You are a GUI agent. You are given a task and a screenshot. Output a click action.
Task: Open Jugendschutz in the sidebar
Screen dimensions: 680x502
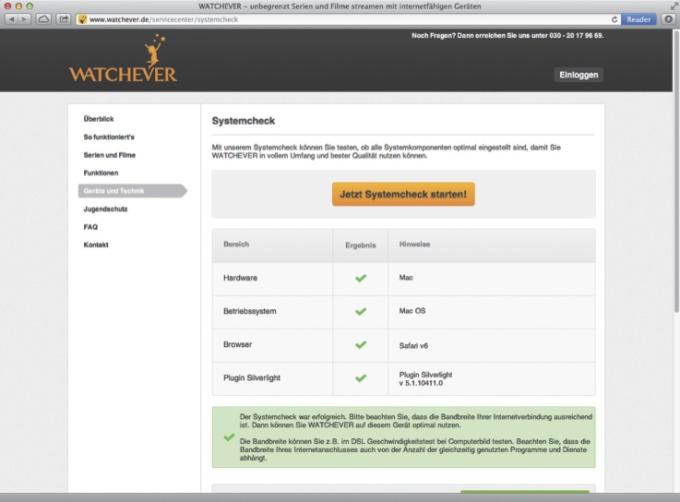pos(105,209)
